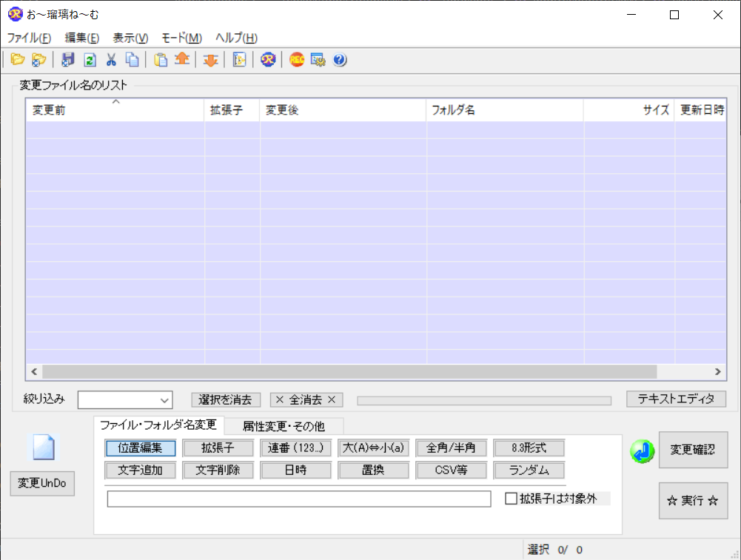This screenshot has height=560, width=741.
Task: Click the orange move-down arrow icon
Action: coord(210,59)
